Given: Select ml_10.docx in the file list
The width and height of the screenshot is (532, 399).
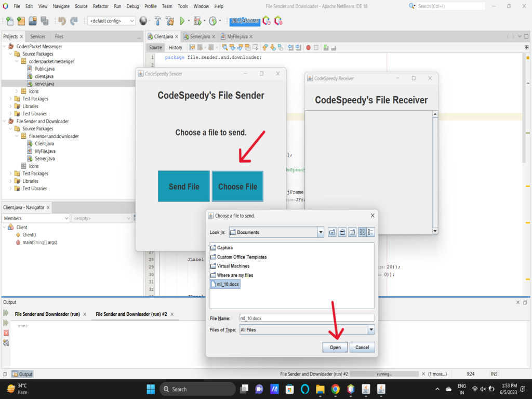Looking at the screenshot, I should point(225,284).
